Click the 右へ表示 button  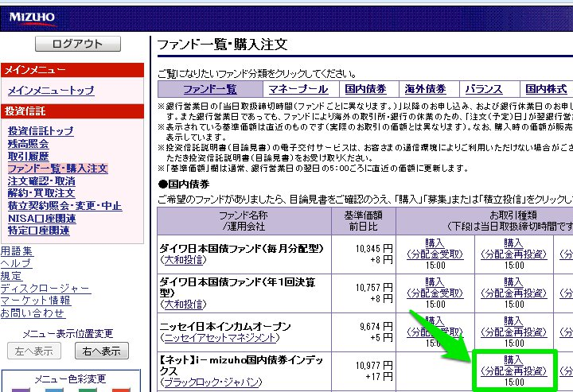[102, 351]
